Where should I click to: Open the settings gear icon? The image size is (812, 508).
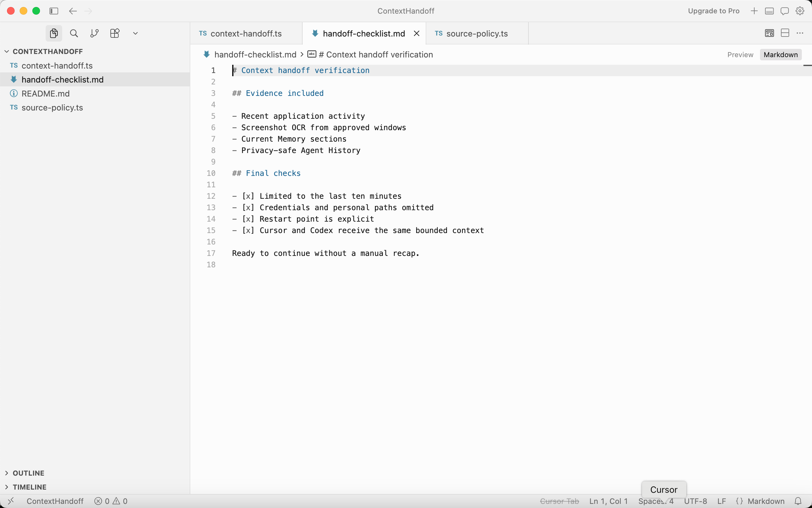tap(800, 11)
